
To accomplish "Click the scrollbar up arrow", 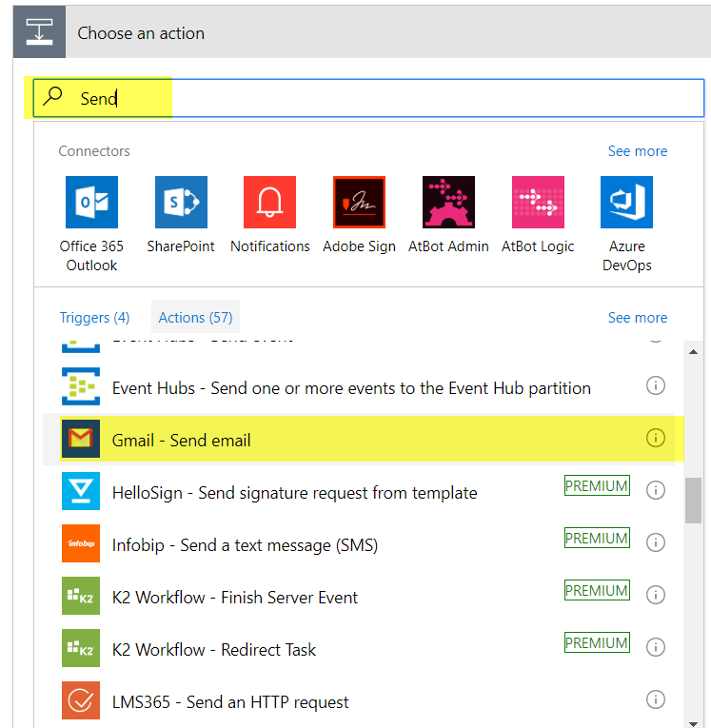I will click(x=693, y=352).
